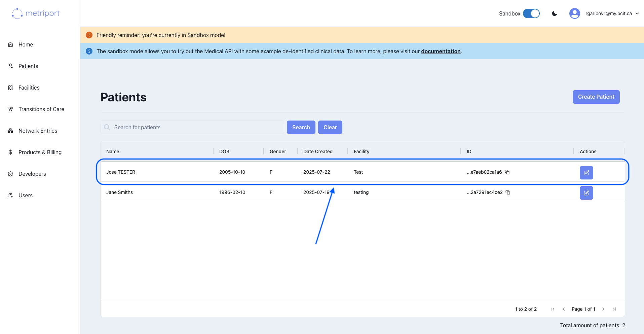
Task: Clear the current patient search
Action: coord(330,127)
